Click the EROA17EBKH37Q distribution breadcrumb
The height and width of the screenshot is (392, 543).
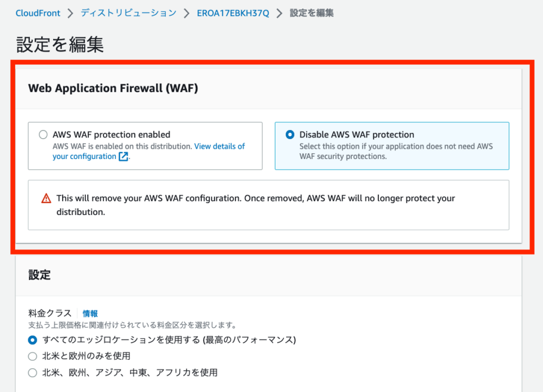[232, 12]
